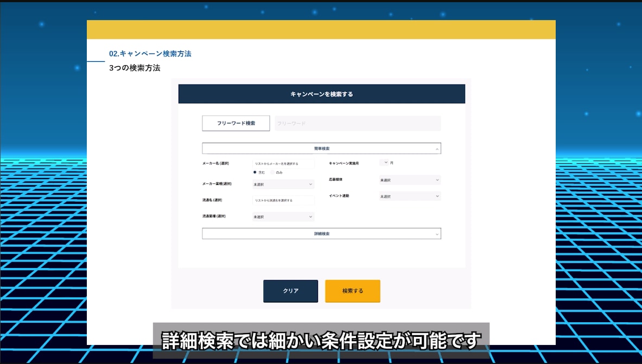Click the 応募媒体 label
This screenshot has height=364, width=642.
335,180
